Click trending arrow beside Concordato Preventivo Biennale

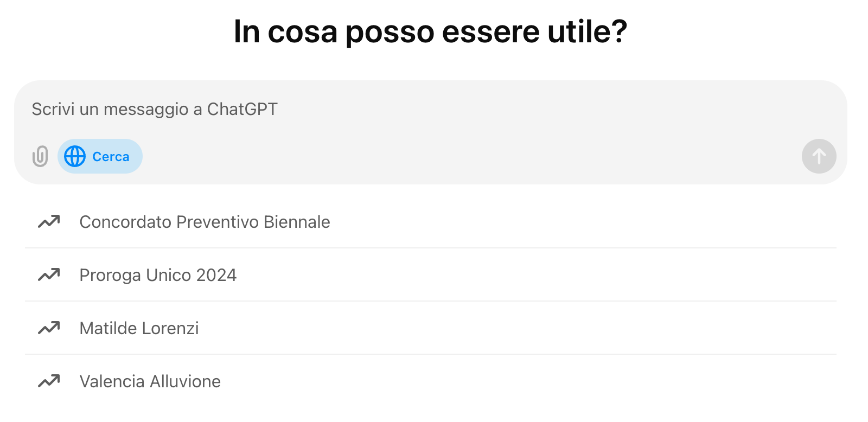click(x=49, y=221)
